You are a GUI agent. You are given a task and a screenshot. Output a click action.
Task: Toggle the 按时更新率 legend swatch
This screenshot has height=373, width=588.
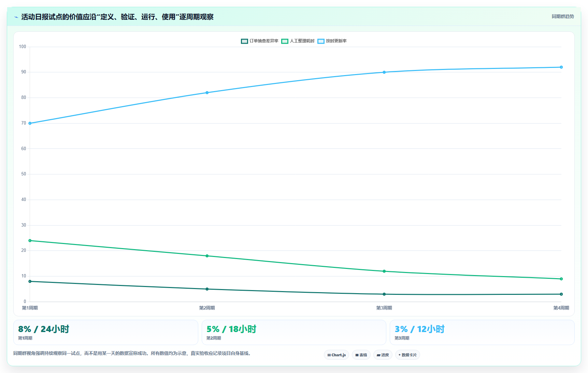click(x=321, y=41)
